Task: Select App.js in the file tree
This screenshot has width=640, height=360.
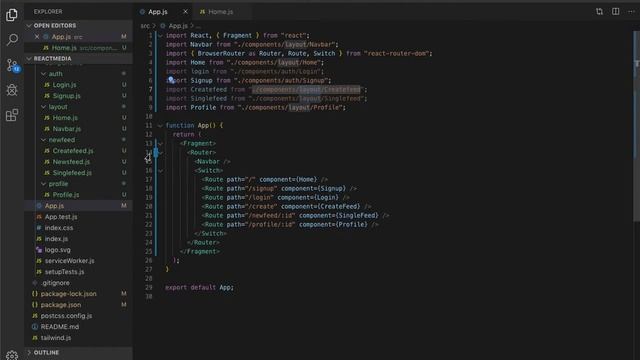Action: pos(78,206)
